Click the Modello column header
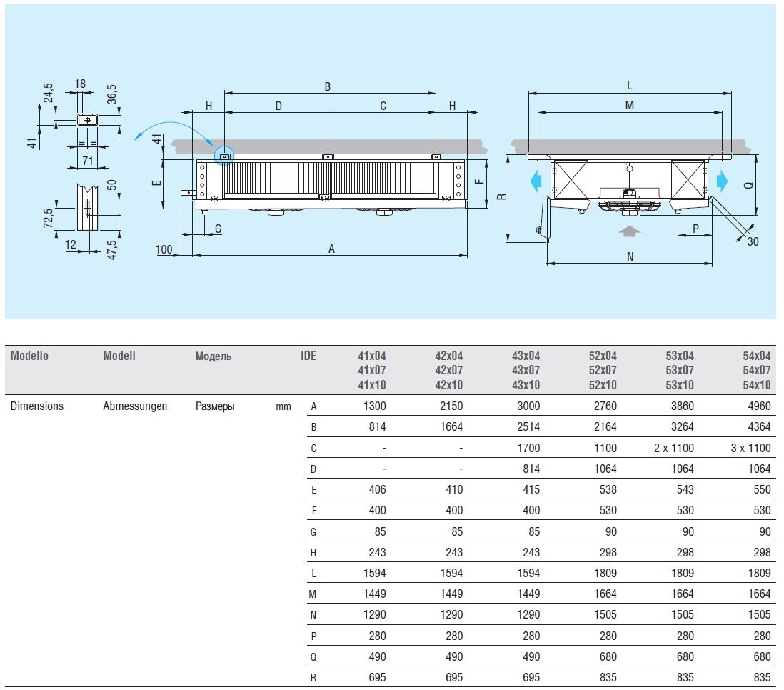The height and width of the screenshot is (690, 784). pos(29,356)
